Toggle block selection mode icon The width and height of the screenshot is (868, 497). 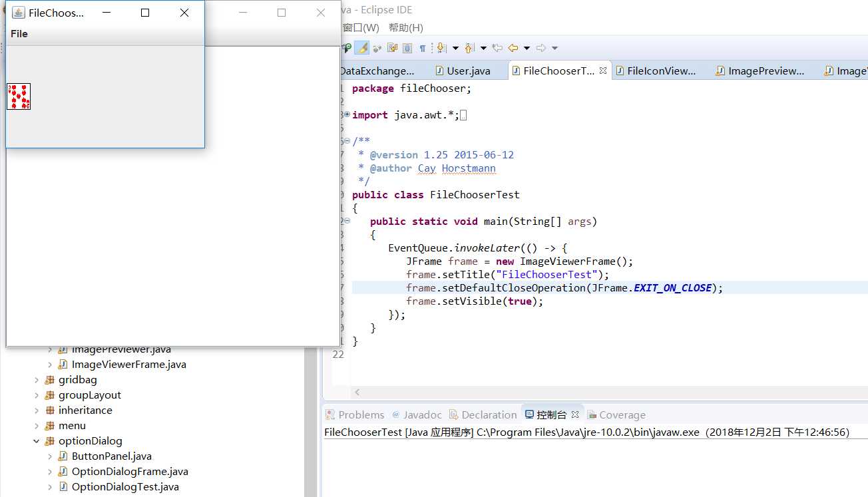[x=407, y=48]
